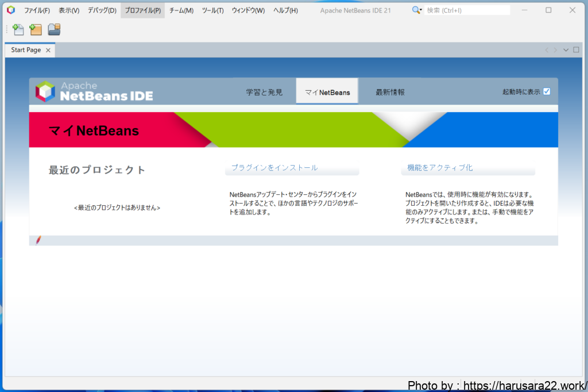Click the magnifier search icon

(416, 10)
